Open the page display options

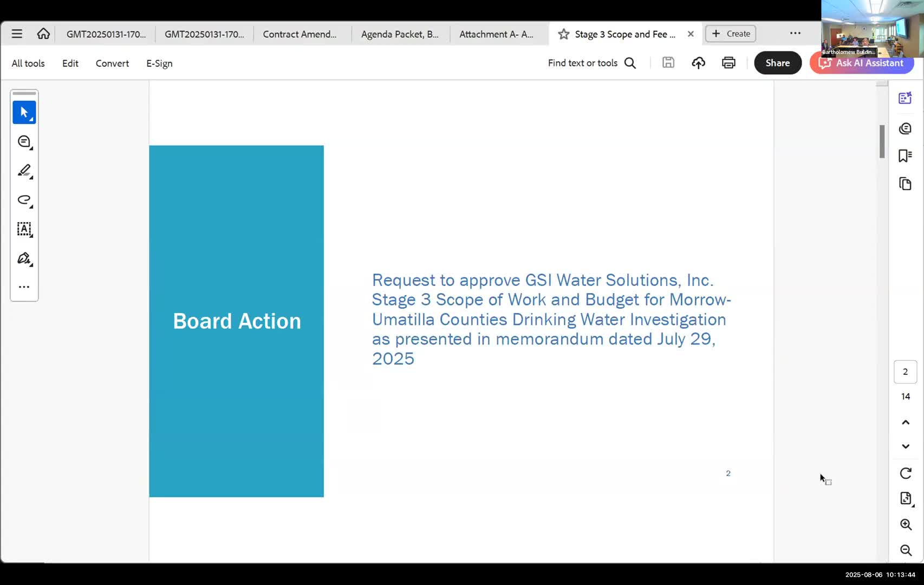pos(906,499)
